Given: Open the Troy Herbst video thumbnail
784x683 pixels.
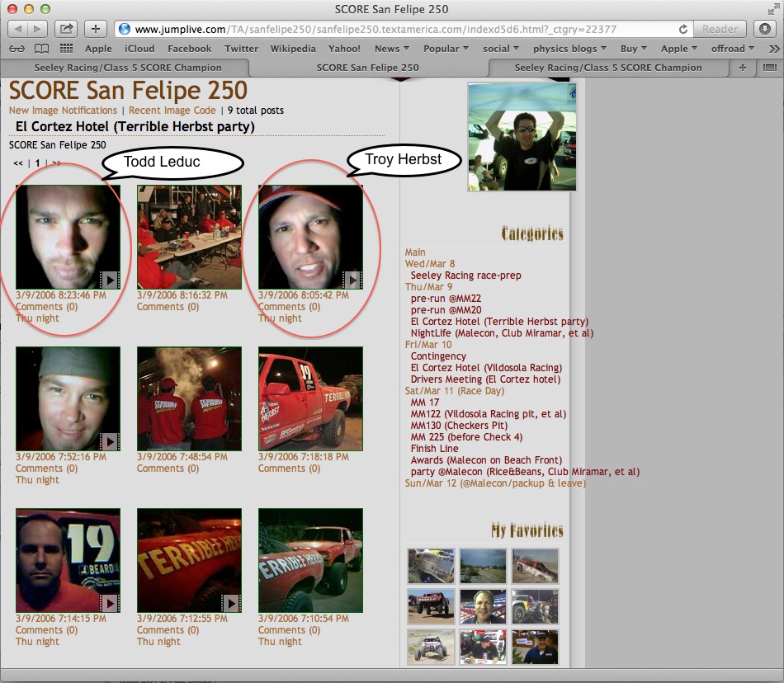Looking at the screenshot, I should (310, 237).
